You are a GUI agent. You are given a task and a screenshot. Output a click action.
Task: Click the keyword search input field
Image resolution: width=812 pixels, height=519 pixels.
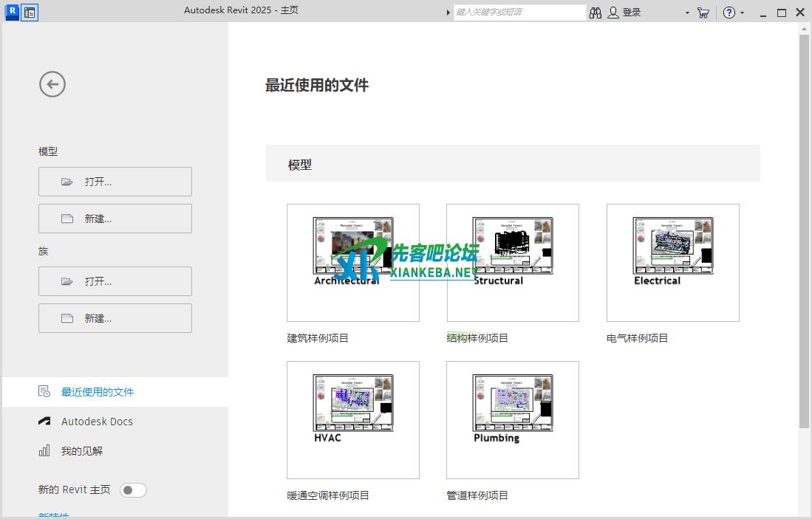click(519, 13)
